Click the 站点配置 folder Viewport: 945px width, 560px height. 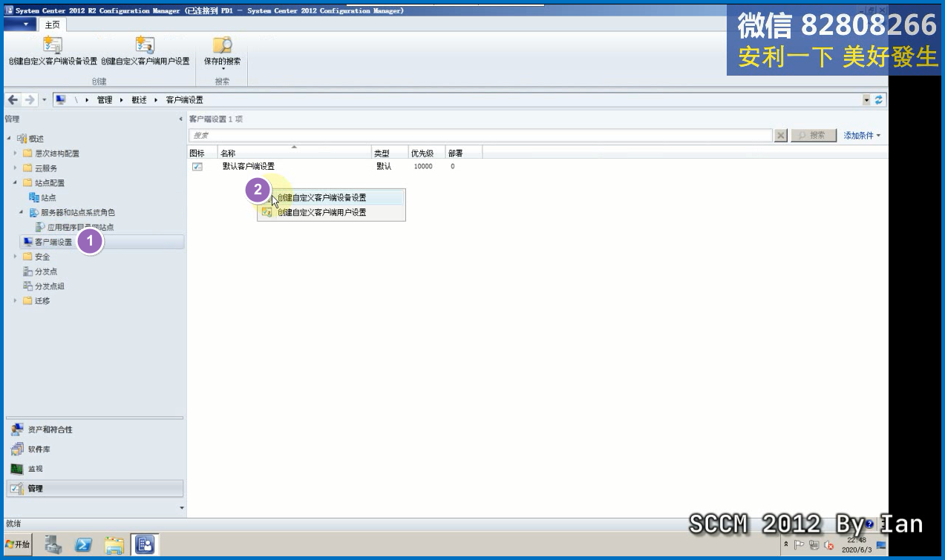[x=44, y=183]
